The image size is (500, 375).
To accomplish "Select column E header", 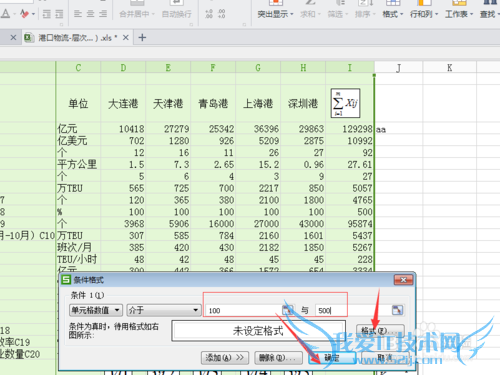I will pyautogui.click(x=168, y=68).
